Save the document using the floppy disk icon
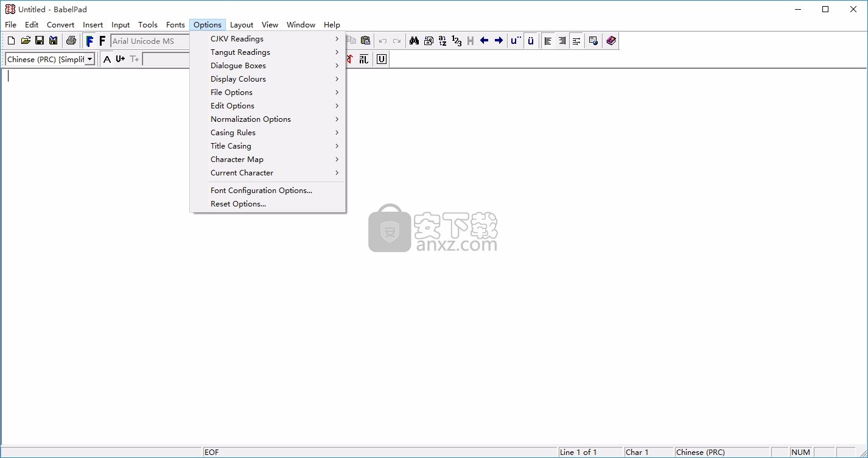This screenshot has height=458, width=868. [40, 41]
